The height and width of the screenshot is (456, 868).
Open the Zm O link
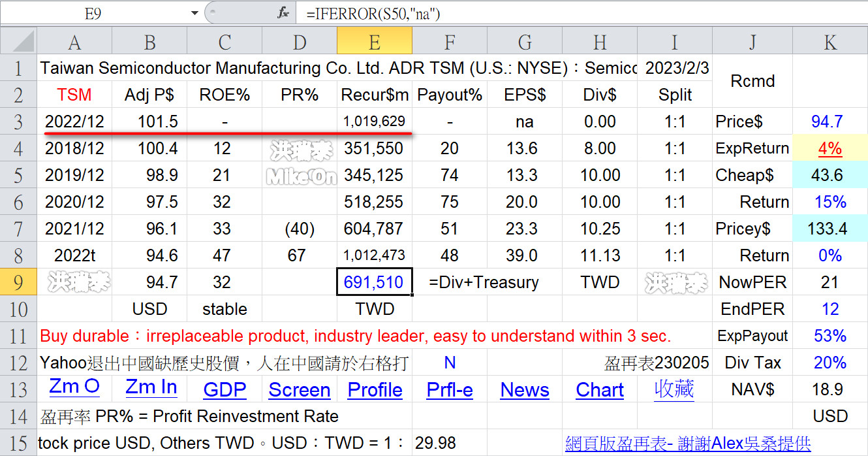[x=74, y=387]
